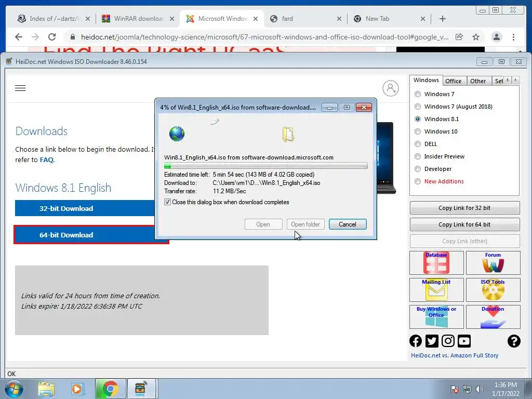Select the Windows 8.1 radio button

tap(418, 119)
